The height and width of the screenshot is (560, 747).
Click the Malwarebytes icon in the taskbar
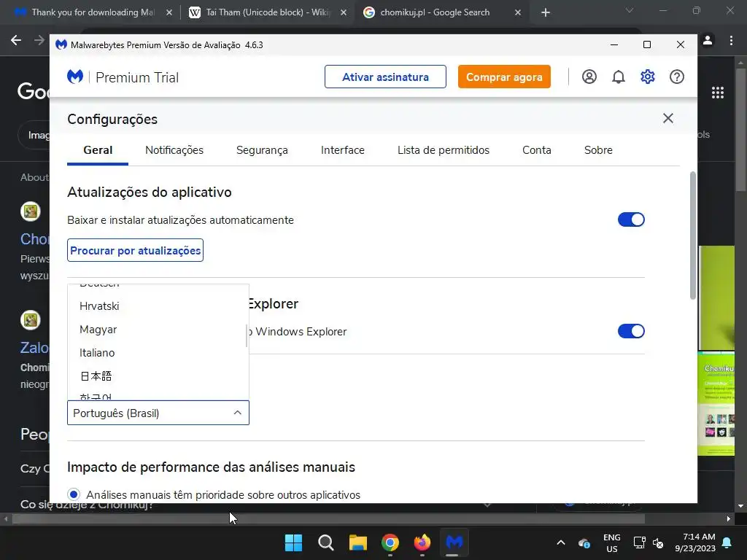[x=454, y=542]
